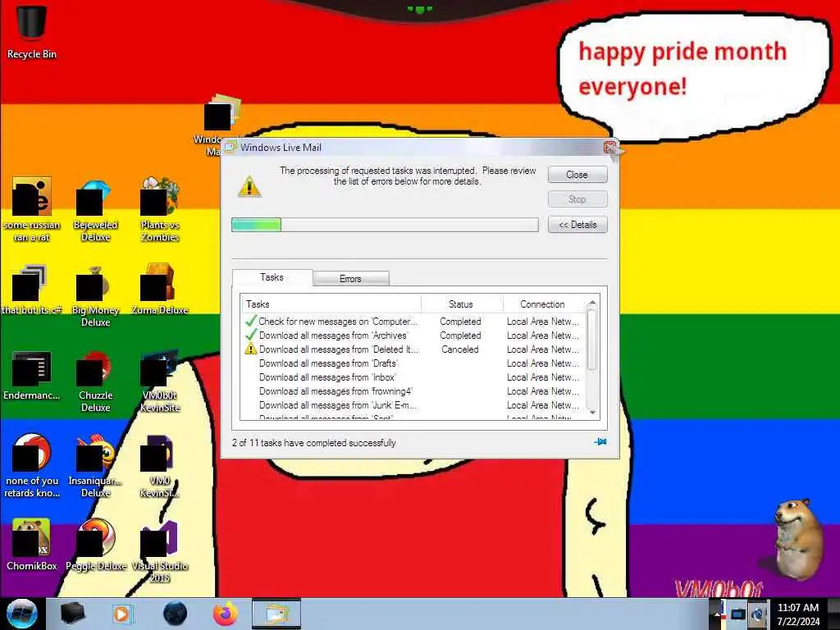Select the canceled 'Deleted It...' task row
The image size is (840, 630).
click(413, 349)
